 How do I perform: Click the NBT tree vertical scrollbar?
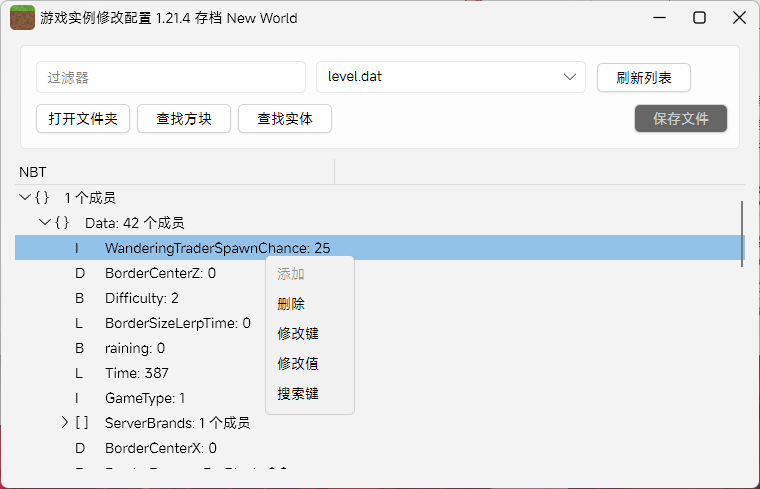(x=742, y=232)
